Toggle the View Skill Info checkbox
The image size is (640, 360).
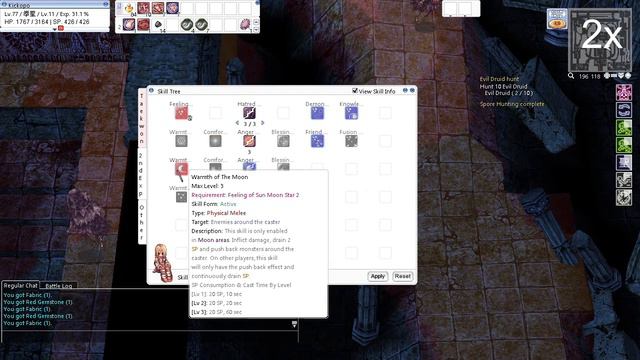355,91
